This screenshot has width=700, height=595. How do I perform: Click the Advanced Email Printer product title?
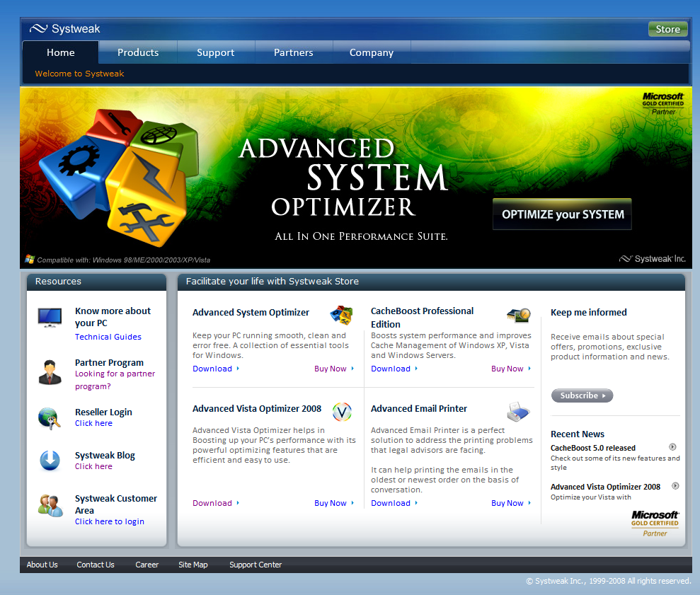coord(419,408)
